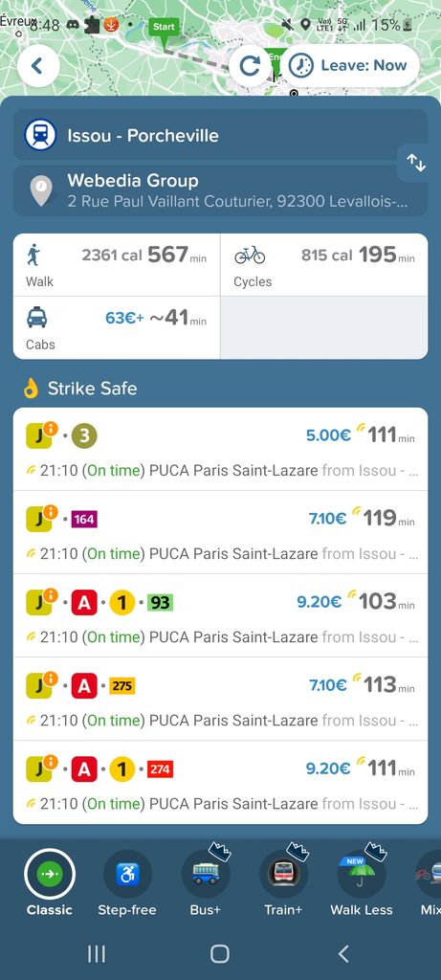Viewport: 441px width, 980px height.
Task: Switch to the Bus+ mode
Action: pos(206,883)
